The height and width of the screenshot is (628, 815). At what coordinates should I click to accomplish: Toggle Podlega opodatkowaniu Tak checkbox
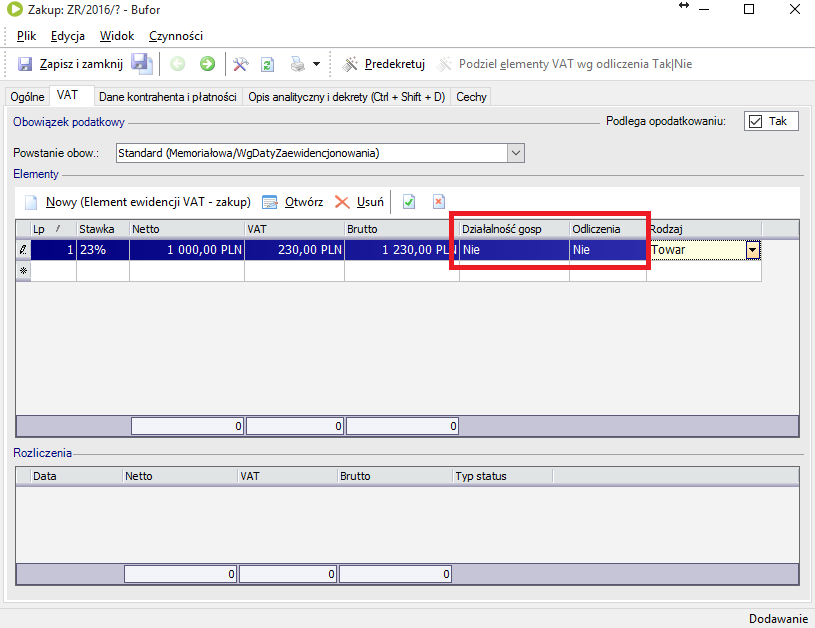(755, 121)
